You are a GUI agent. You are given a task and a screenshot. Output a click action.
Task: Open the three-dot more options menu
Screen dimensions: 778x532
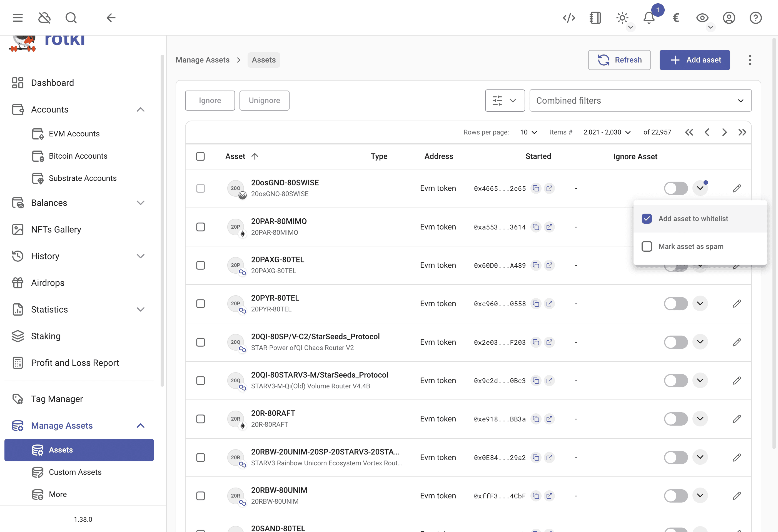(750, 60)
